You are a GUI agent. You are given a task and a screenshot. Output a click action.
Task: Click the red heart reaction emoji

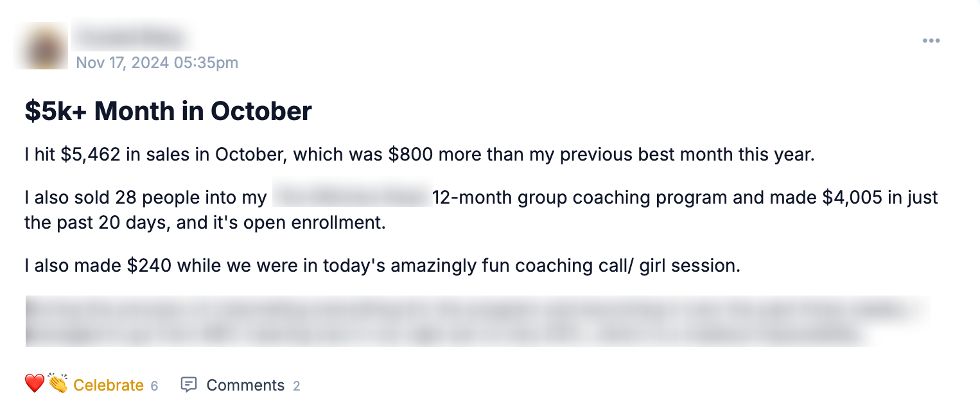(34, 384)
